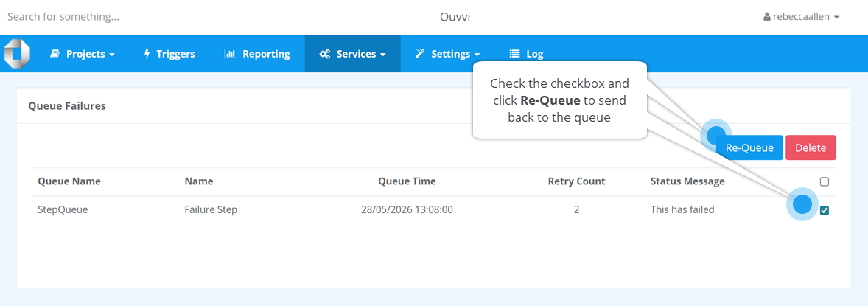868x306 pixels.
Task: Open the Triggers menu item
Action: point(169,54)
